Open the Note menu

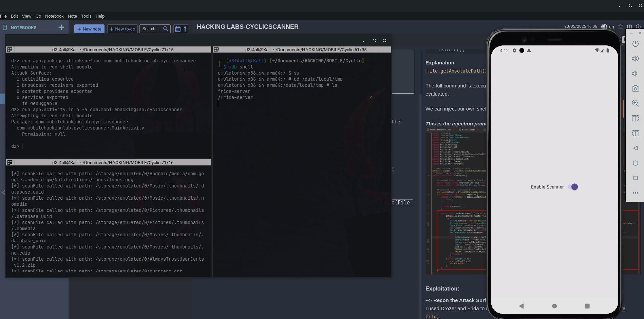coord(72,16)
